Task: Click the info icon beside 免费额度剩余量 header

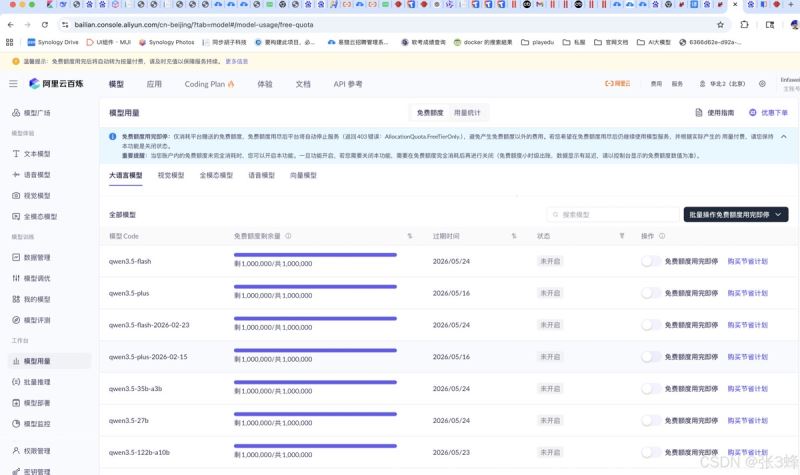Action: [288, 236]
